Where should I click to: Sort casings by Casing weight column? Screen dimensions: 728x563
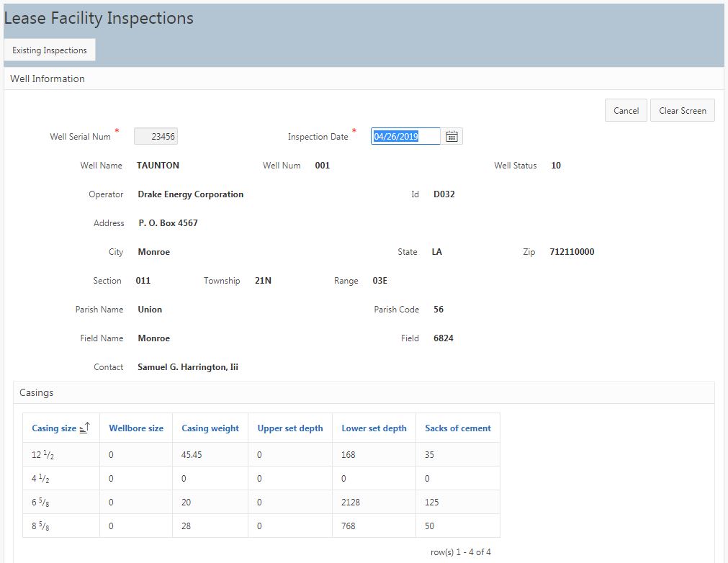210,428
